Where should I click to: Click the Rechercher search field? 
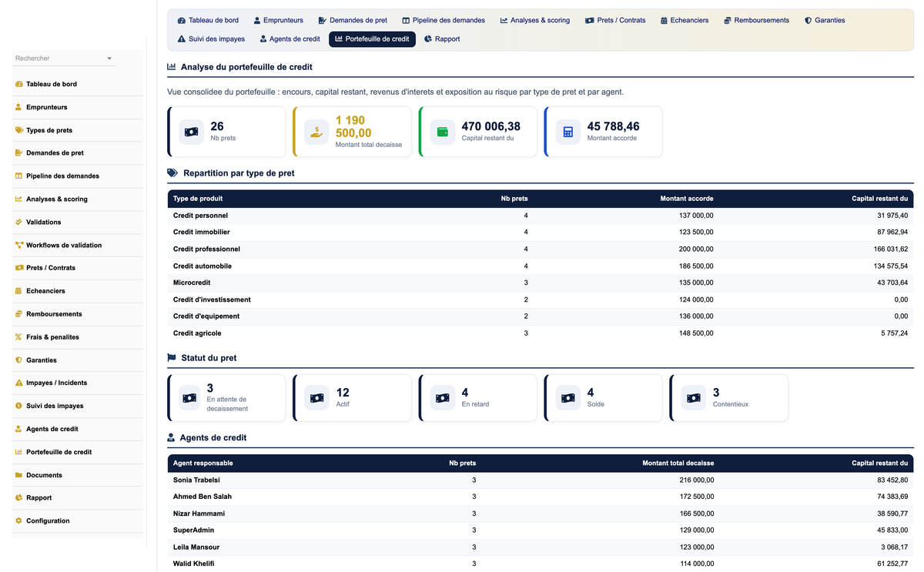64,59
